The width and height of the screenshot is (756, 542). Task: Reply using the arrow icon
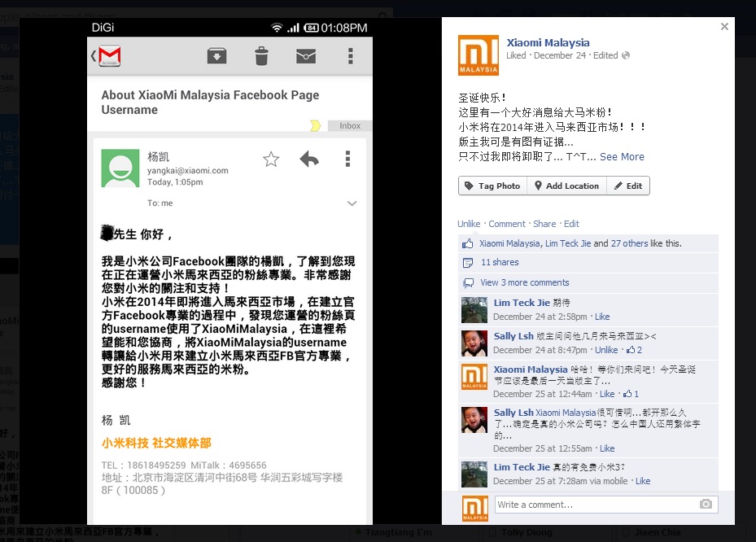[x=309, y=159]
